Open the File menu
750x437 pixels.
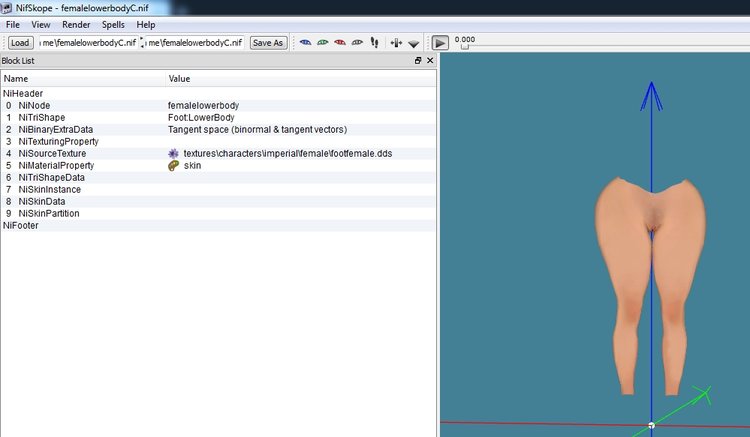(13, 24)
